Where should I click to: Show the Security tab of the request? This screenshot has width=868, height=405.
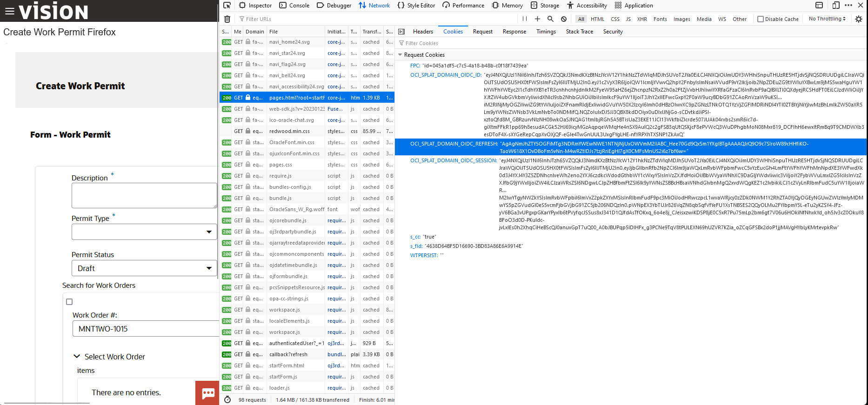613,32
